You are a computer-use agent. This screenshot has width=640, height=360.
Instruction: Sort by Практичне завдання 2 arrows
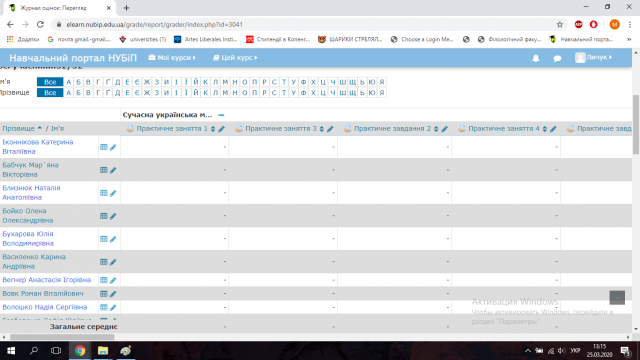(x=436, y=129)
